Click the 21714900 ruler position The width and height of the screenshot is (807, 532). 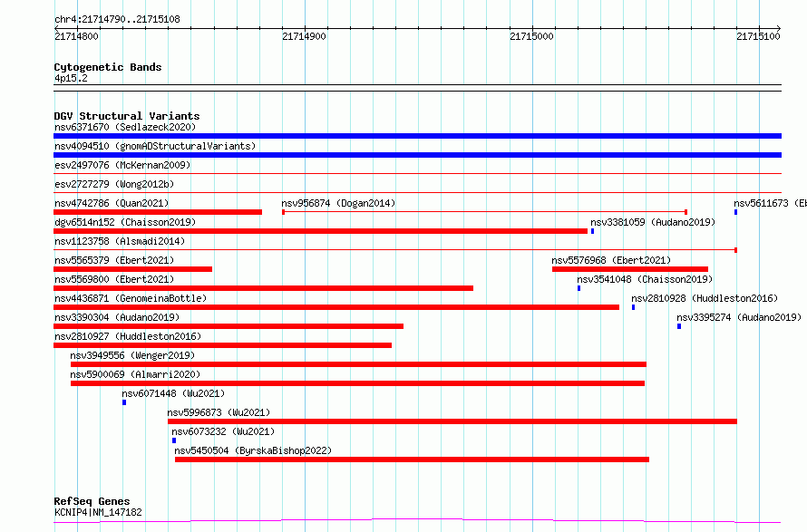click(304, 36)
